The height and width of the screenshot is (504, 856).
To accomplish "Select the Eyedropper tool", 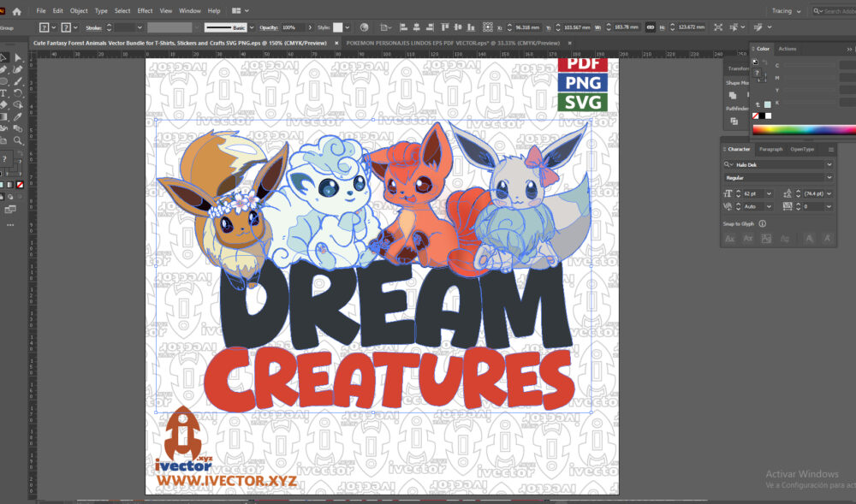I will [x=18, y=116].
